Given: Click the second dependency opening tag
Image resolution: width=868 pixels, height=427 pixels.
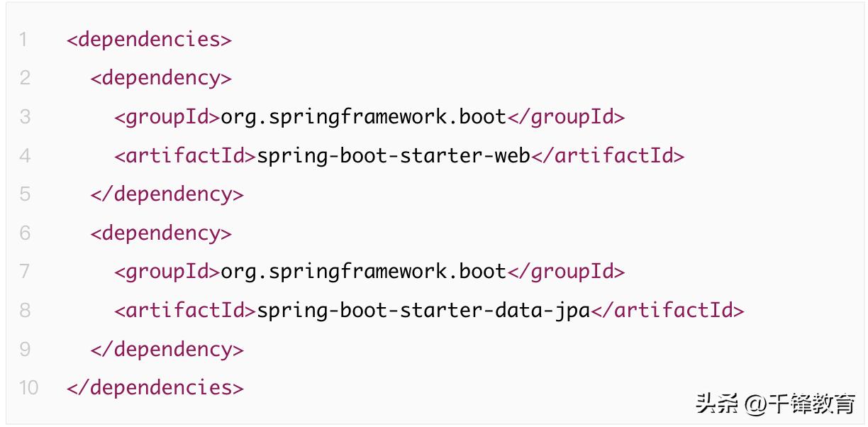Looking at the screenshot, I should coord(160,233).
